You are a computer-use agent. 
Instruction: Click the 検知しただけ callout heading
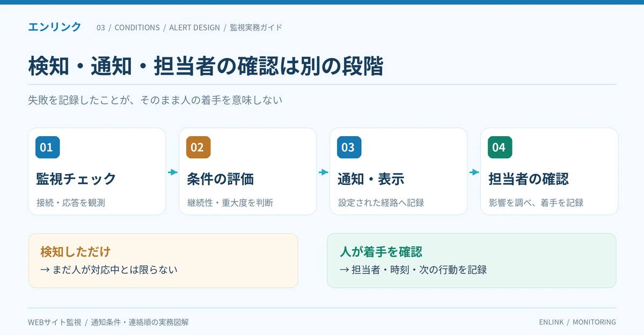pos(75,251)
